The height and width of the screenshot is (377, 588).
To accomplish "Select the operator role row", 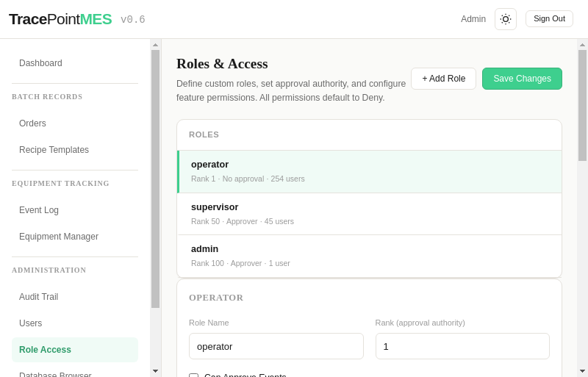I will point(370,172).
